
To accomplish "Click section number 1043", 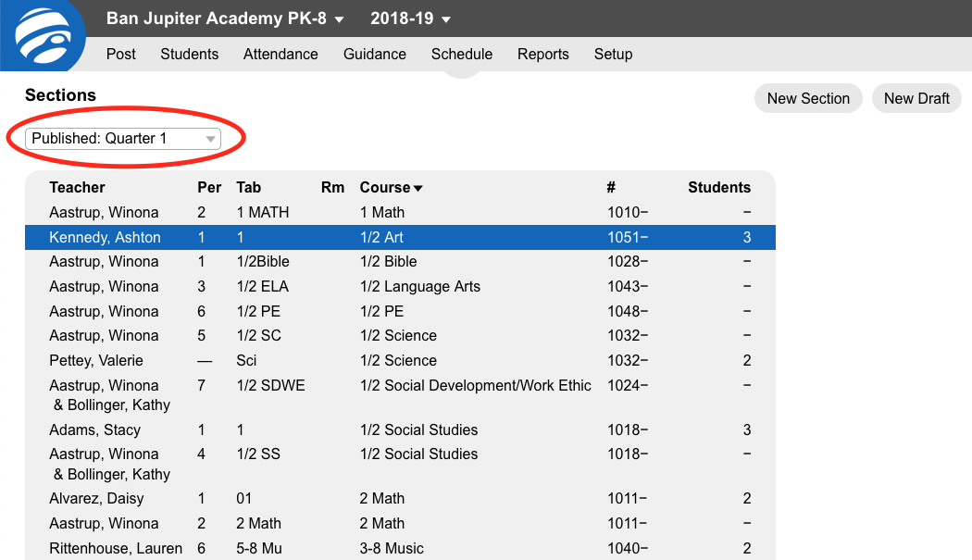I will 628,287.
